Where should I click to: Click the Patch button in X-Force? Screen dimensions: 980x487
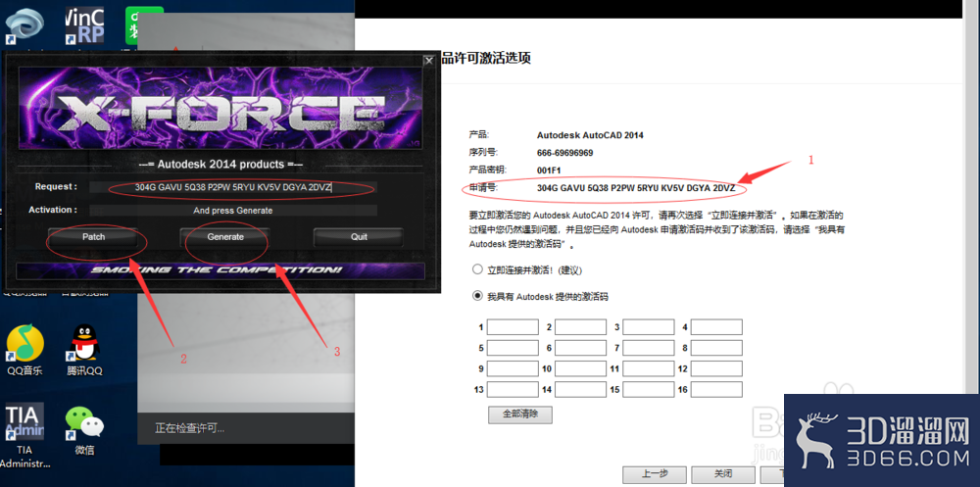94,237
